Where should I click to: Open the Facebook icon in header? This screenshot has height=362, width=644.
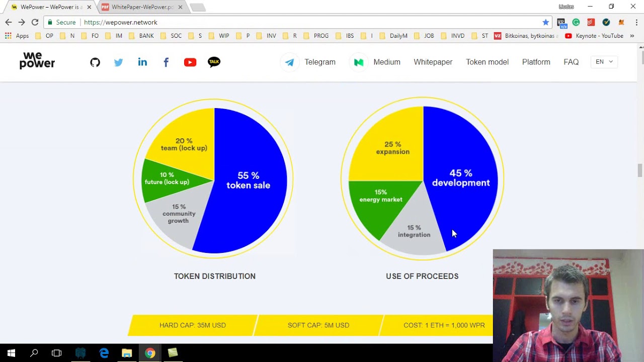[166, 62]
